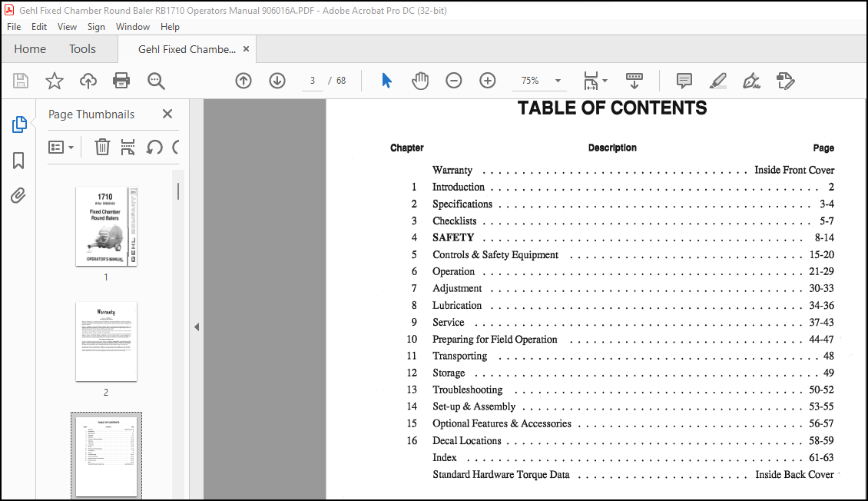Open thumbnail options menu dropdown
The image size is (868, 501).
61,148
